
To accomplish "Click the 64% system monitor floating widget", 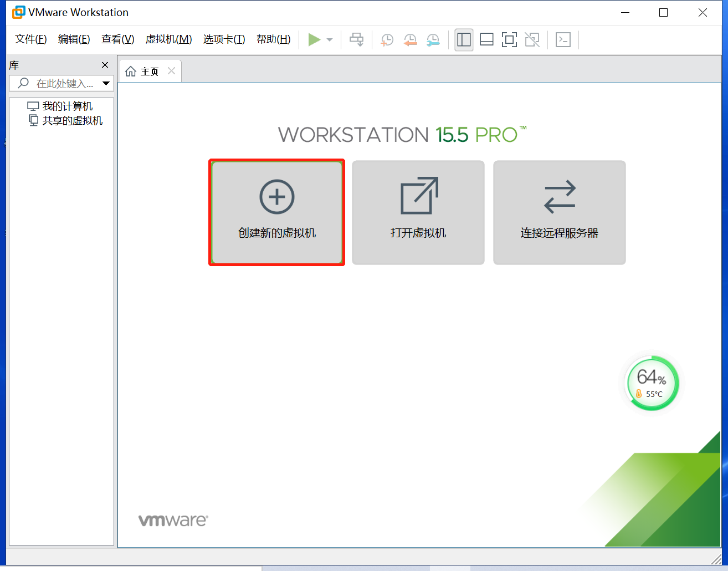I will coord(652,383).
